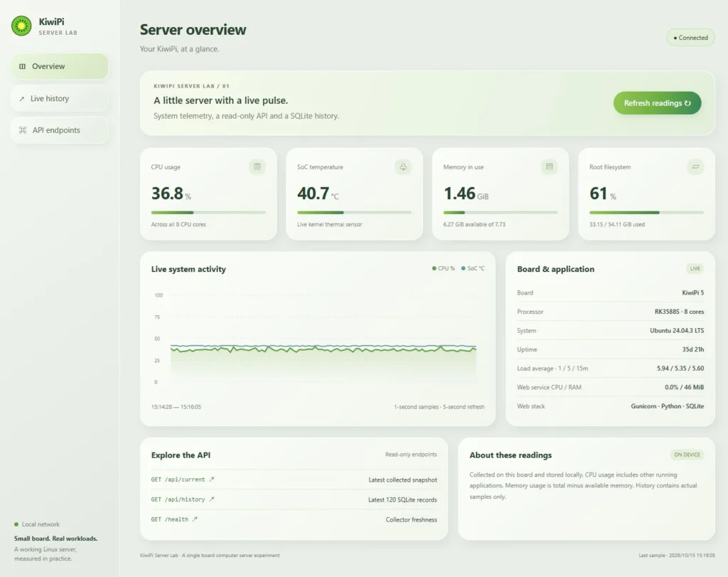The width and height of the screenshot is (728, 577).
Task: Click the Refresh readings button
Action: [657, 103]
